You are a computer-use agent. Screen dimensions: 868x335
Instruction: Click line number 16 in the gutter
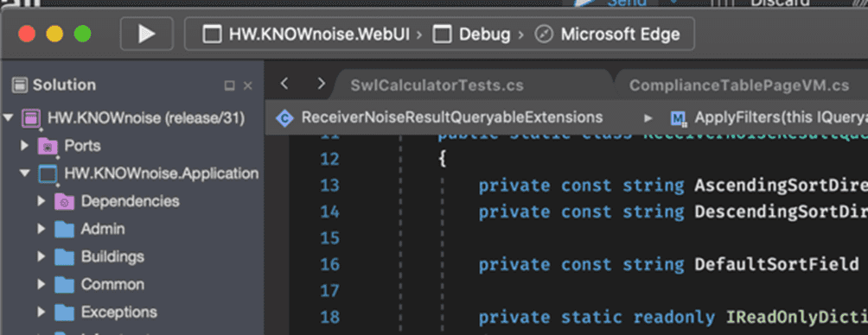pyautogui.click(x=330, y=264)
